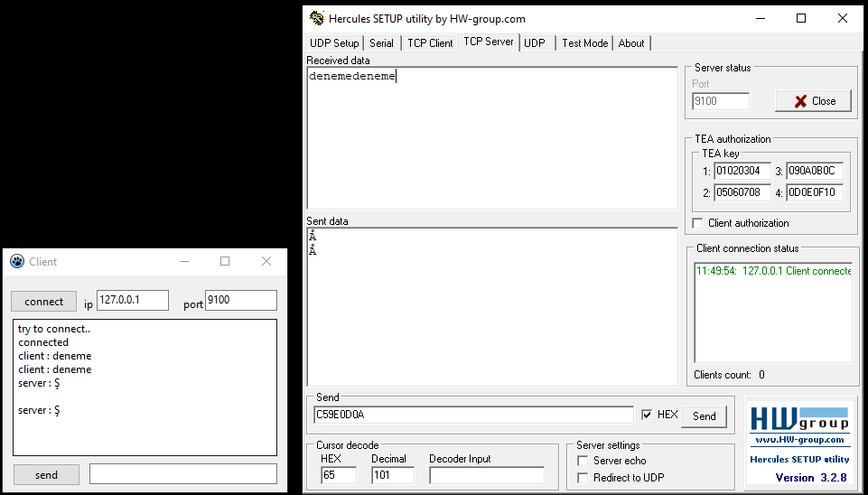Minimize the Client window
This screenshot has width=868, height=495.
(184, 261)
